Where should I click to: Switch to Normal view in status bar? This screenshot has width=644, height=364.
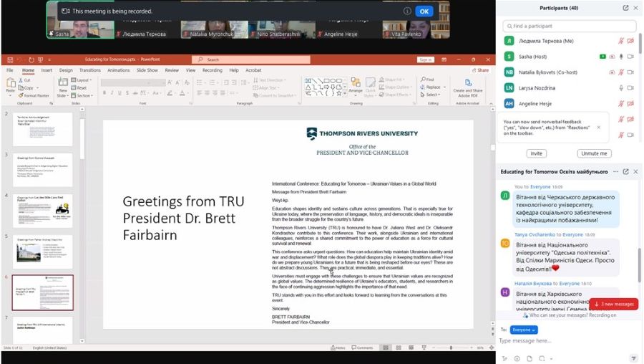point(386,348)
